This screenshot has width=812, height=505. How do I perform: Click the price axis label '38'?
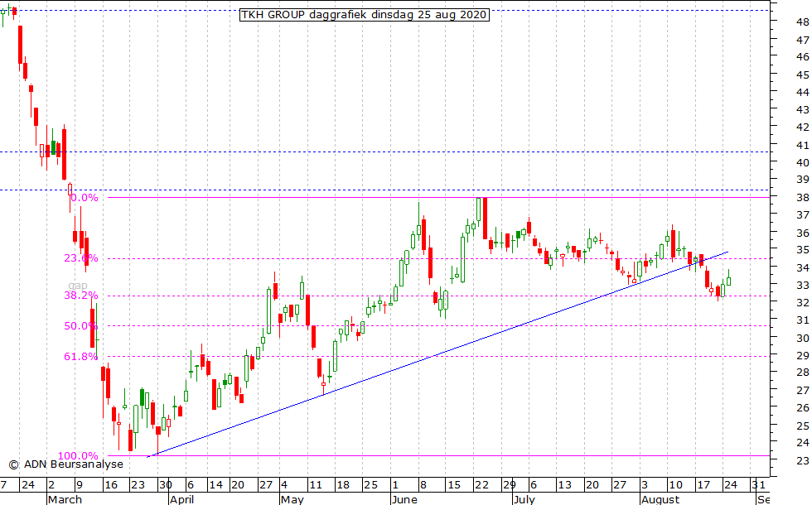click(803, 198)
